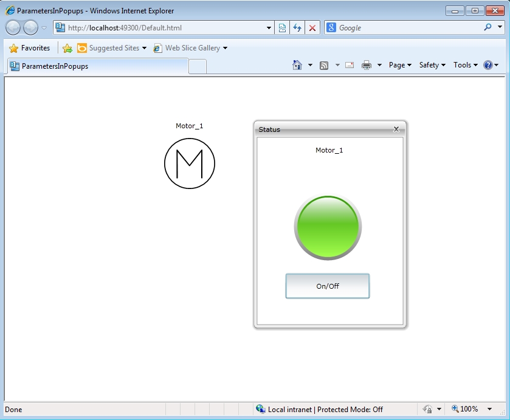The image size is (510, 420).
Task: Open the Page menu
Action: pos(400,65)
